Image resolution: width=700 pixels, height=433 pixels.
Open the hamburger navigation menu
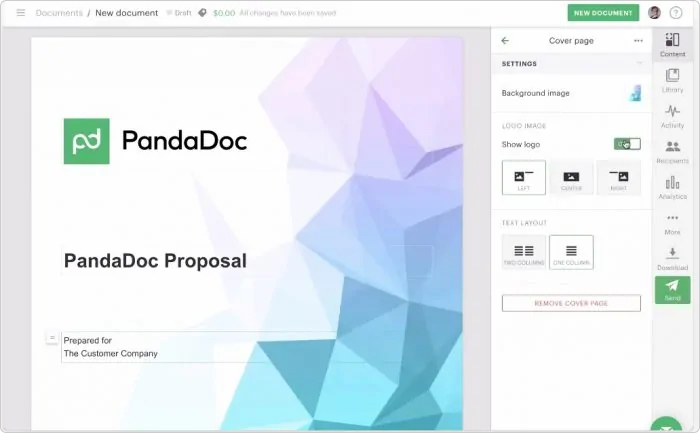[x=21, y=12]
